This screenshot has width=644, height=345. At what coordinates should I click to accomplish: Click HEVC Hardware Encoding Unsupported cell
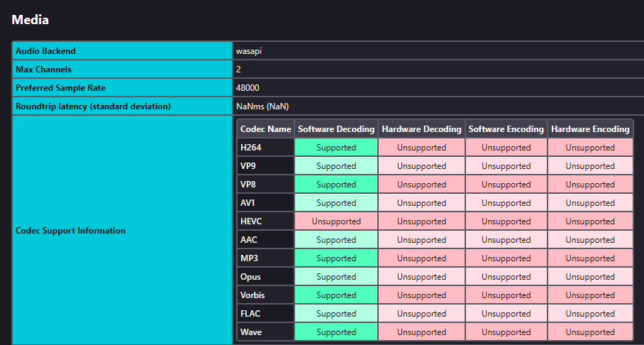pos(590,221)
